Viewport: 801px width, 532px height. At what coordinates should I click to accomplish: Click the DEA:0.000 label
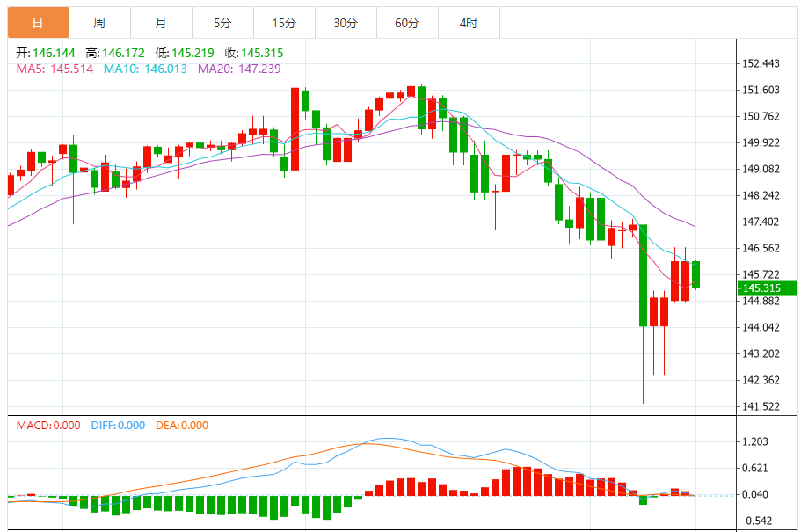[x=182, y=426]
